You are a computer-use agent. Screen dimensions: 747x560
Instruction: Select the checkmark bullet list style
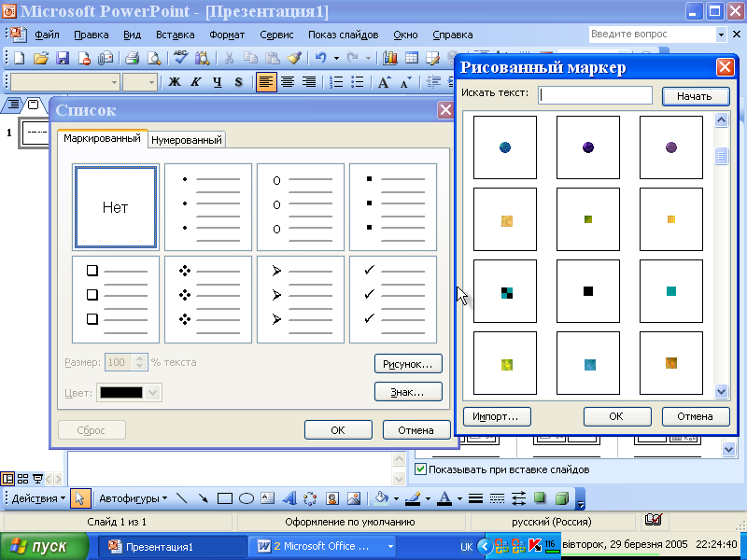393,300
